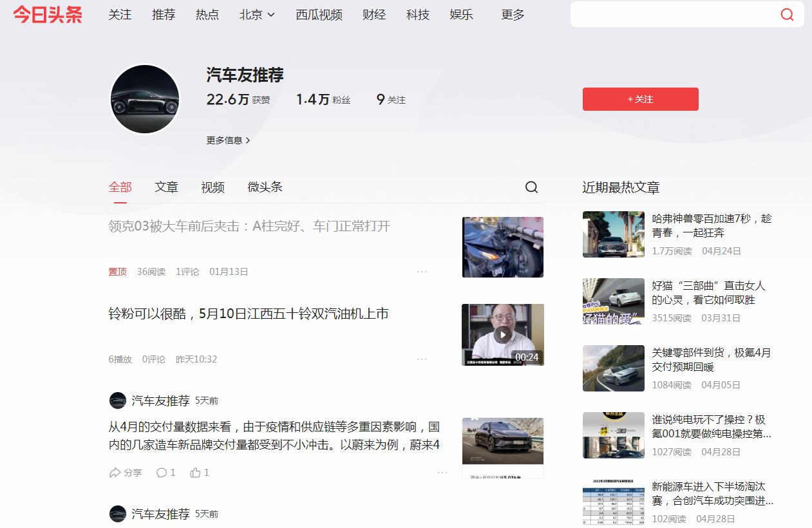Screen dimensions: 812x528
Task: Open hot article 谁说纯电玩不了操控
Action: pos(712,426)
